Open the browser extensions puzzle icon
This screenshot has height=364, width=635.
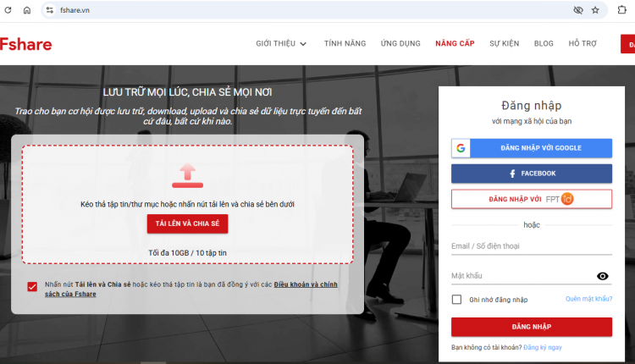coord(622,9)
